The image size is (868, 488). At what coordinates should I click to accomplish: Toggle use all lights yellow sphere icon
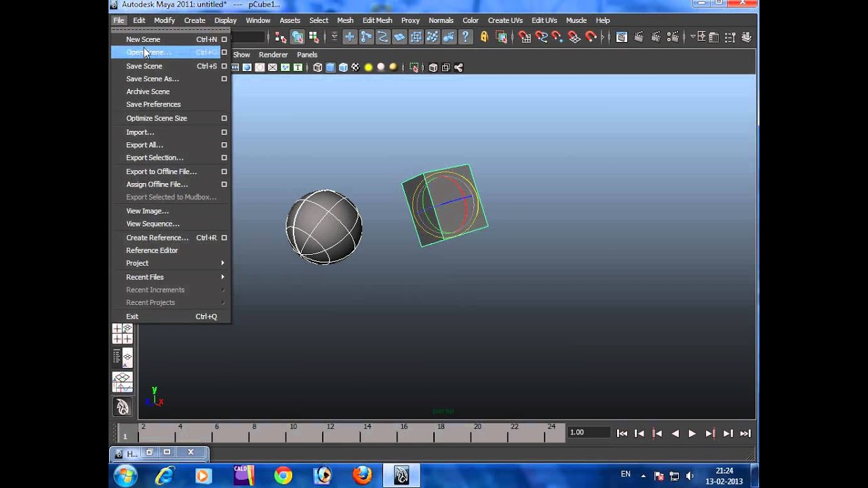tap(368, 67)
